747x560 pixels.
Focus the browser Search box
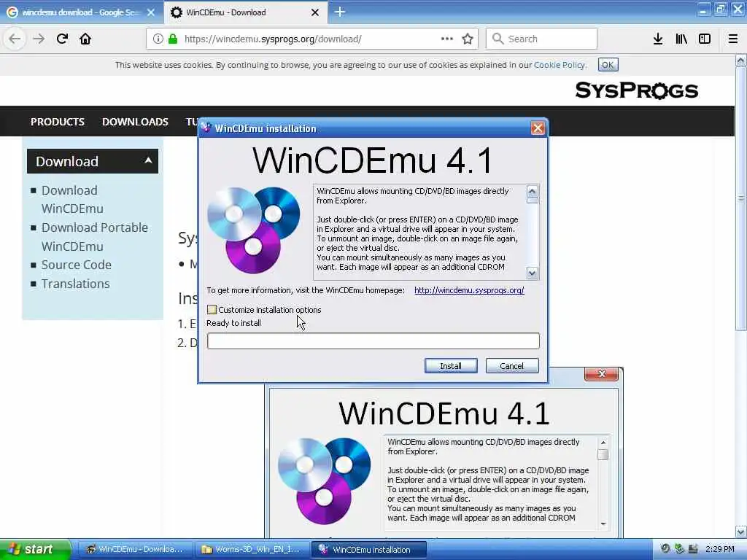click(541, 39)
